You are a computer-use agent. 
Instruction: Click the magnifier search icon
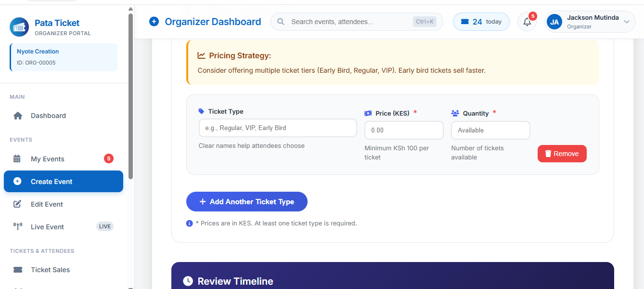[281, 22]
